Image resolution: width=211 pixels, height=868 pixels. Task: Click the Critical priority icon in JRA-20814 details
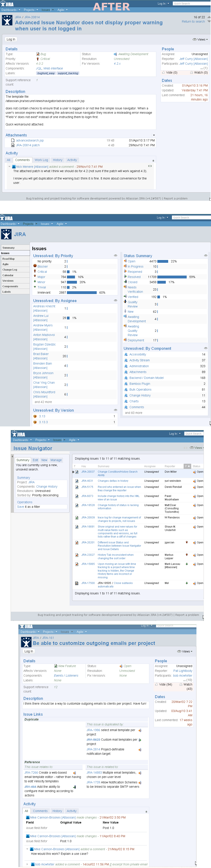click(38, 59)
